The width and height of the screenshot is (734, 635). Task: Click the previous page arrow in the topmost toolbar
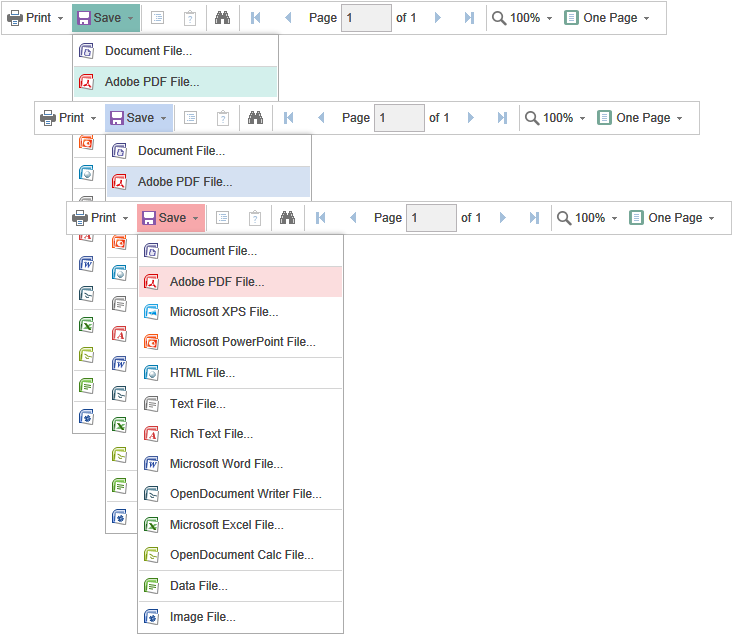[x=288, y=18]
